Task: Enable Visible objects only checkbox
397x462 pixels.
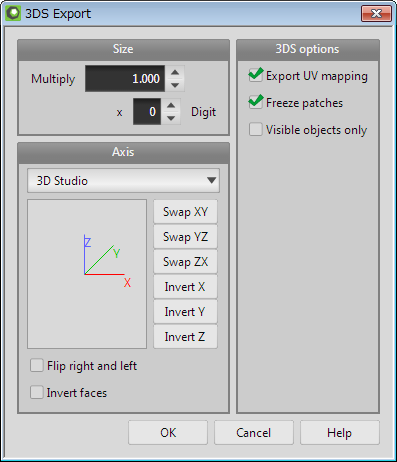Action: pyautogui.click(x=256, y=129)
